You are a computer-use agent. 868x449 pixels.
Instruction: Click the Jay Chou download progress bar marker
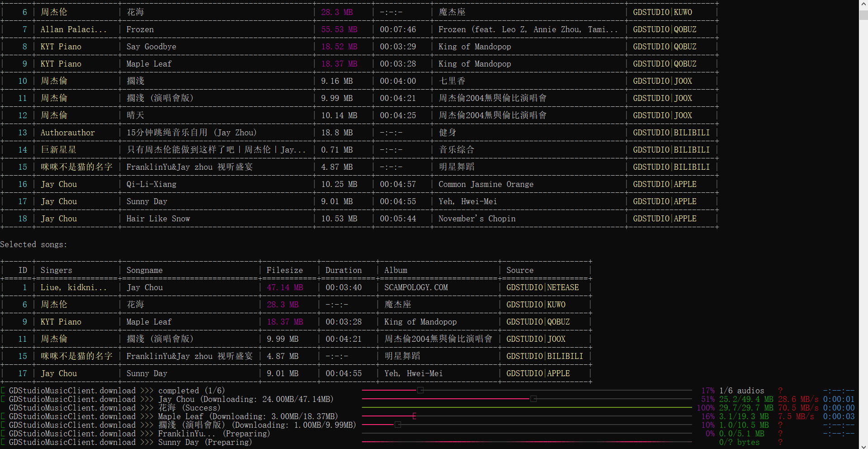point(533,399)
